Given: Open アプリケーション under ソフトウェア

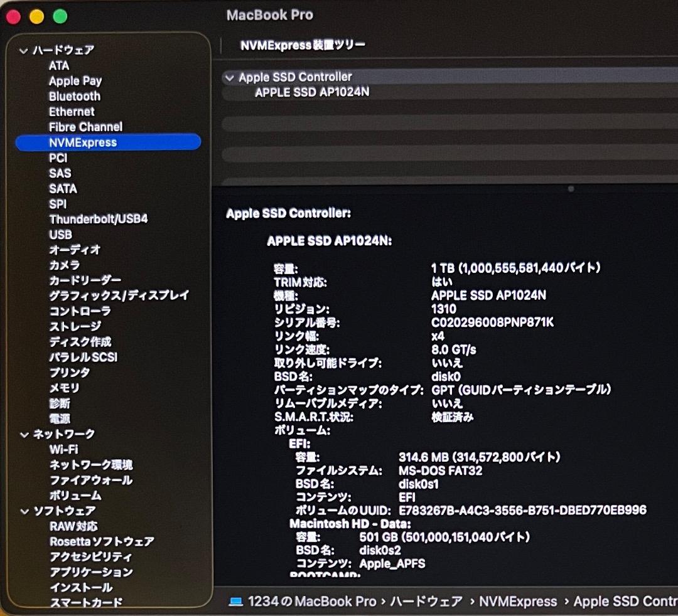Looking at the screenshot, I should coord(90,572).
